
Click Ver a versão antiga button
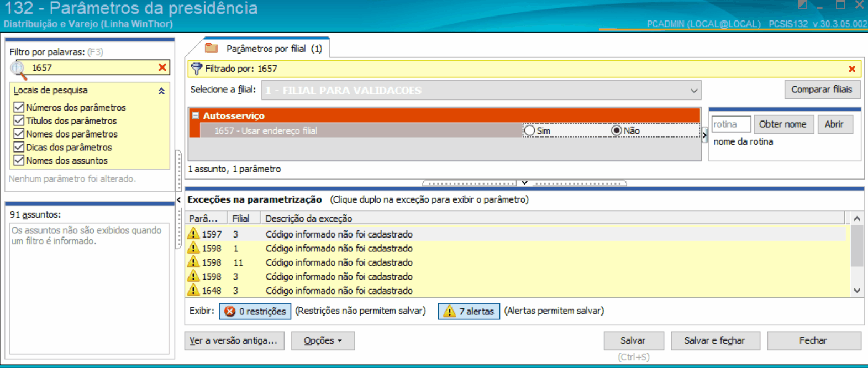click(234, 341)
